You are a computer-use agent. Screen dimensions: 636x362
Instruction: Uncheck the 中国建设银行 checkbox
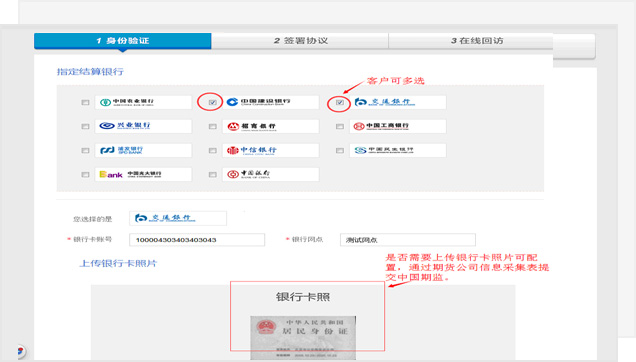[213, 102]
